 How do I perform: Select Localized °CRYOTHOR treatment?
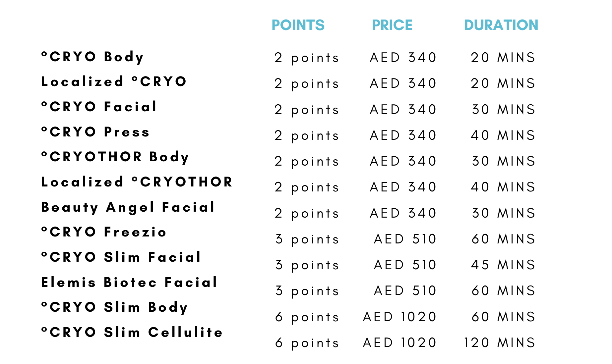point(137,182)
